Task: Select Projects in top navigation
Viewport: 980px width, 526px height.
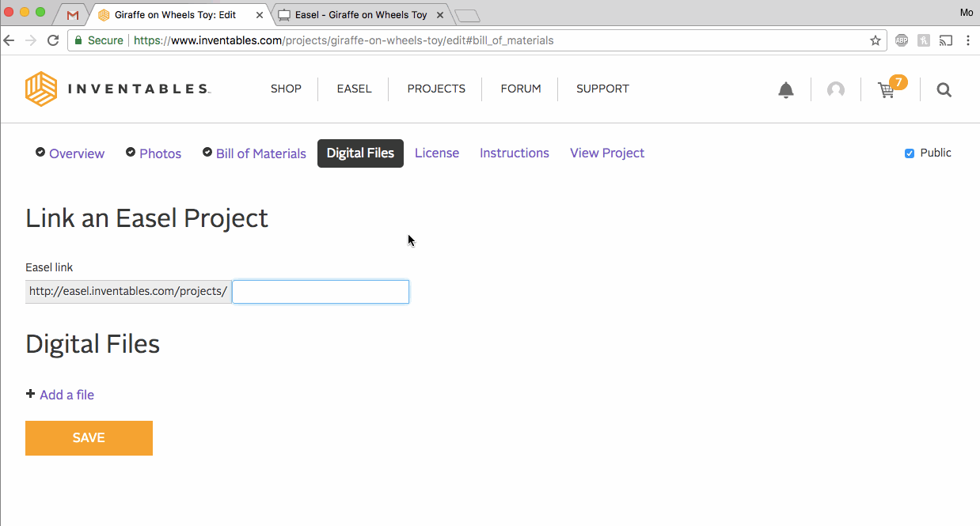Action: click(436, 89)
